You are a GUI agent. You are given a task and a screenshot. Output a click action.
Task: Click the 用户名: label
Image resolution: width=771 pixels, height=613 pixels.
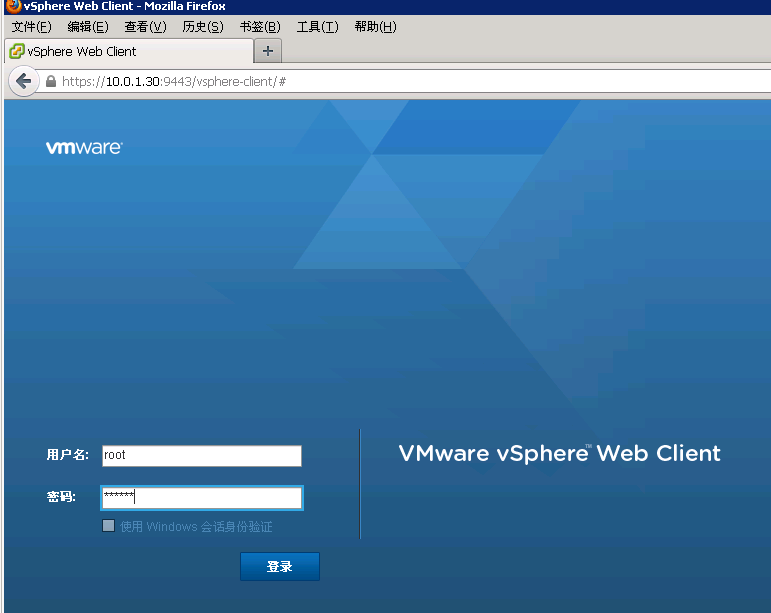point(67,455)
